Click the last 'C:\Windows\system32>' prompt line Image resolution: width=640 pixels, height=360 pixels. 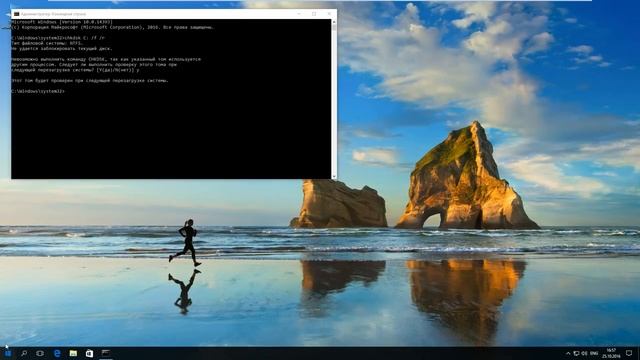pyautogui.click(x=38, y=91)
